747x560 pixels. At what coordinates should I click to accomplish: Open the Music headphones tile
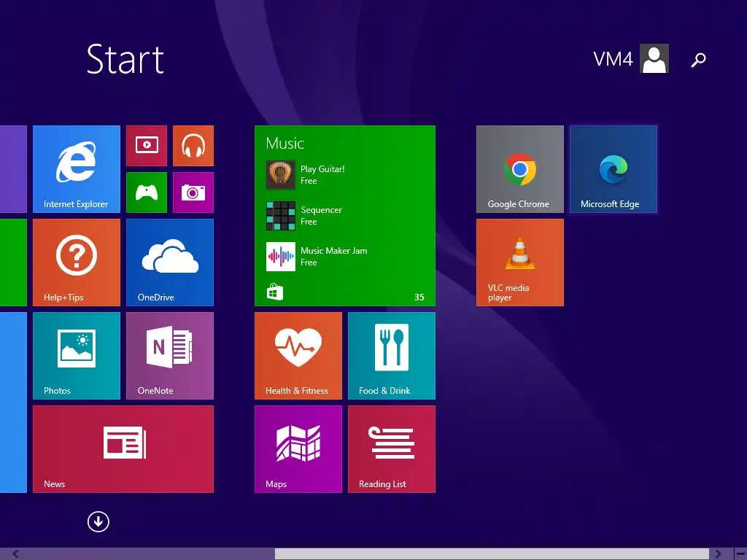tap(193, 146)
